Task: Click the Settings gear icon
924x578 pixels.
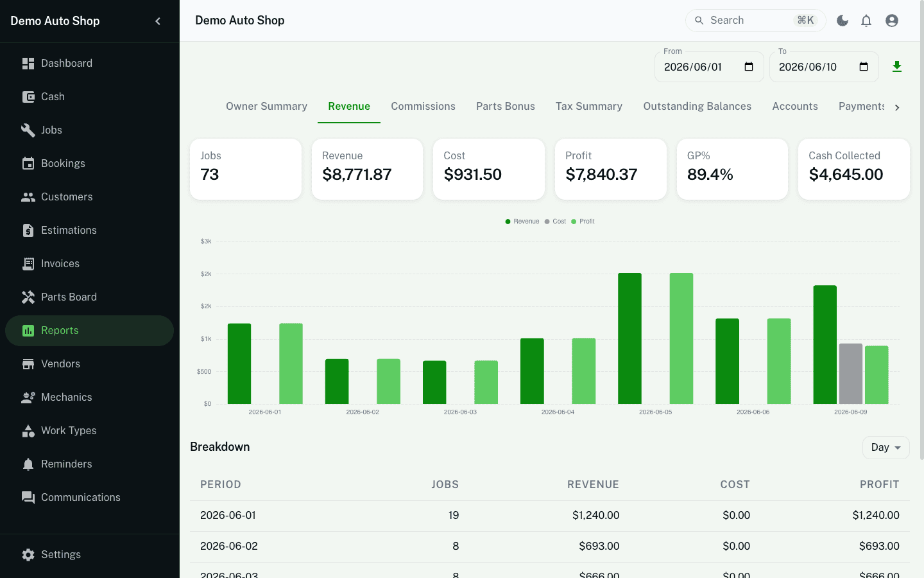Action: pos(28,555)
